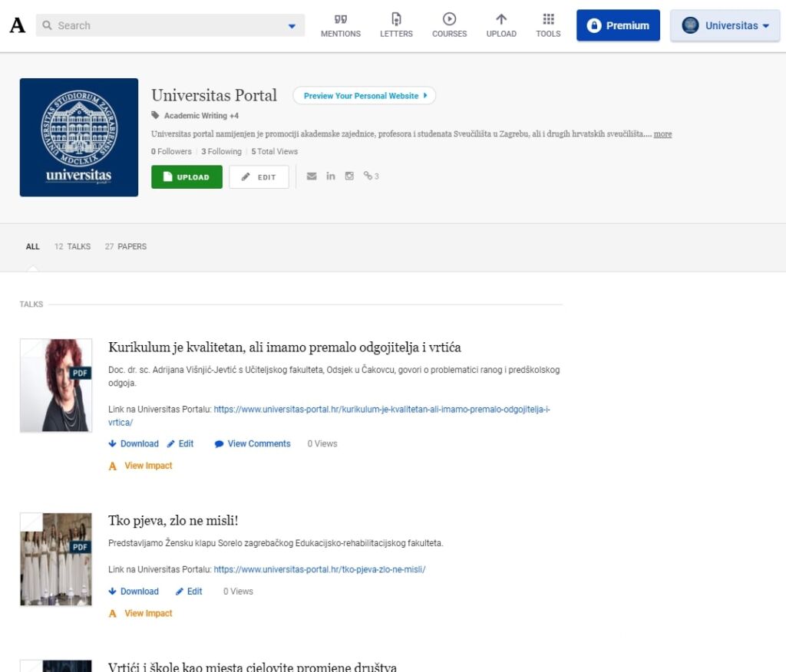Open the Mentions section
The image size is (786, 672).
tap(340, 25)
